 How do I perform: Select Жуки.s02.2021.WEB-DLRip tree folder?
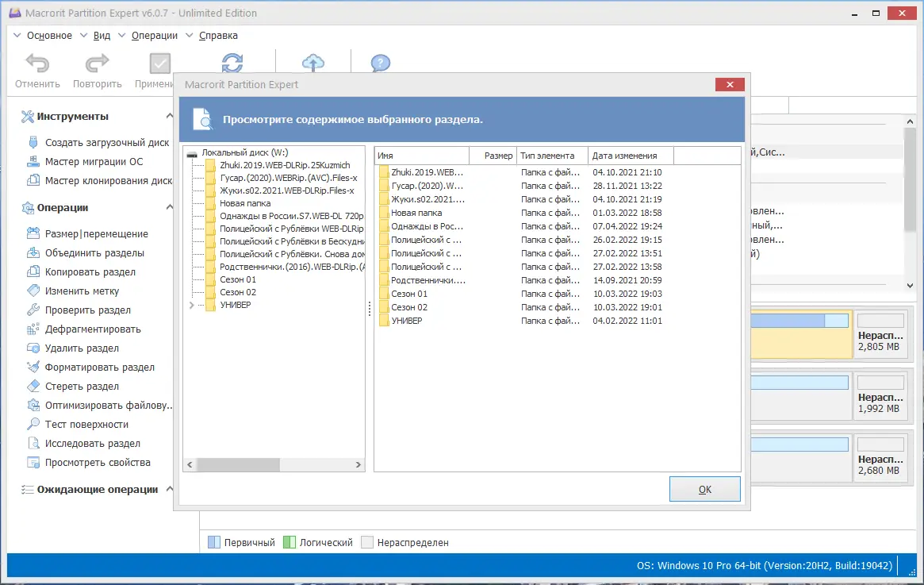[286, 191]
